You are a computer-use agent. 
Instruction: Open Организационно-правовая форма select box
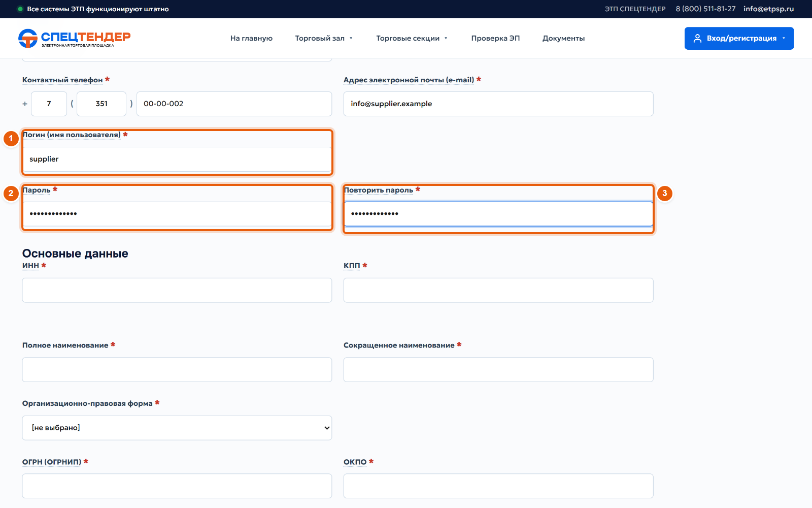tap(177, 428)
